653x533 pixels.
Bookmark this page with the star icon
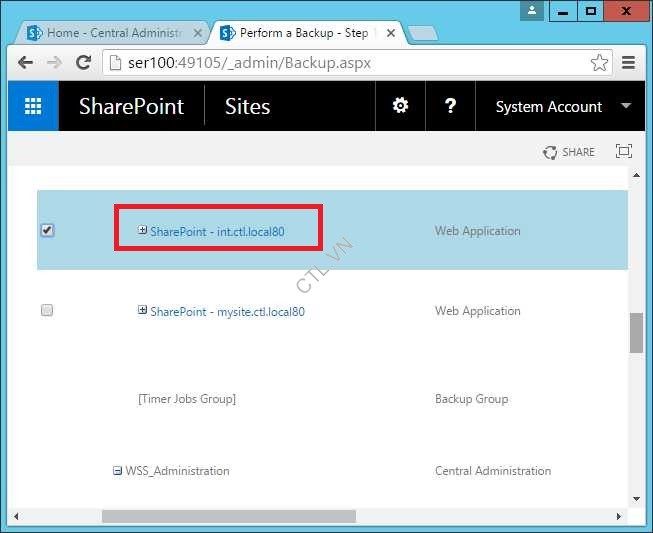point(599,63)
